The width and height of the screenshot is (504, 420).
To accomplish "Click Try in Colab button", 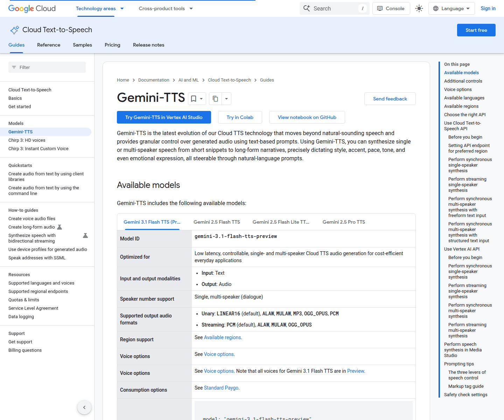I will pos(240,117).
